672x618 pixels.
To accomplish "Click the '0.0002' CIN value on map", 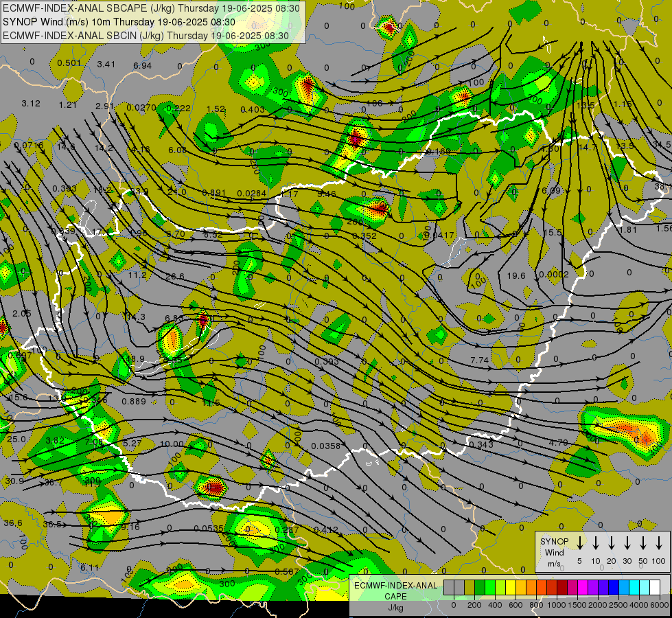I will pos(554,274).
